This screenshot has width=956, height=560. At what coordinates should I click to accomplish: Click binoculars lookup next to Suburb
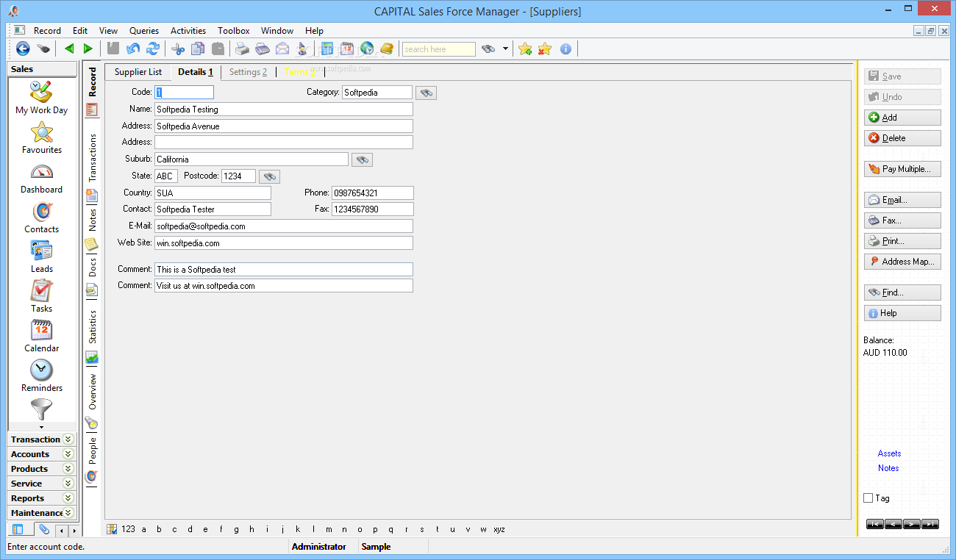tap(362, 159)
